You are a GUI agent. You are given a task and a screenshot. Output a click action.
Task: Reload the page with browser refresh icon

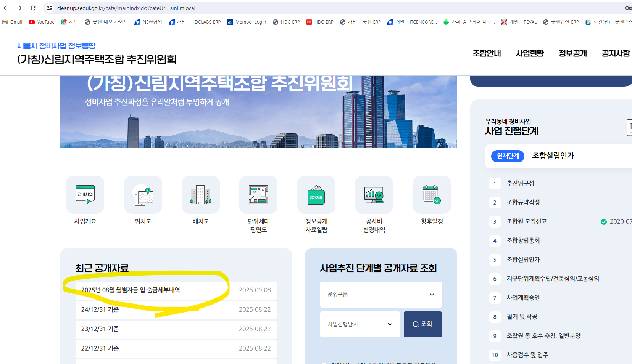point(33,8)
